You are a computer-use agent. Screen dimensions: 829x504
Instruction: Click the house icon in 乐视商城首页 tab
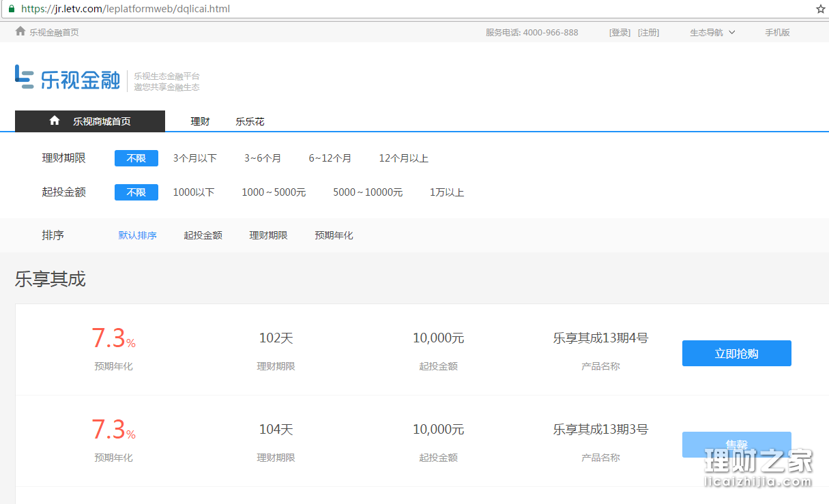[55, 121]
